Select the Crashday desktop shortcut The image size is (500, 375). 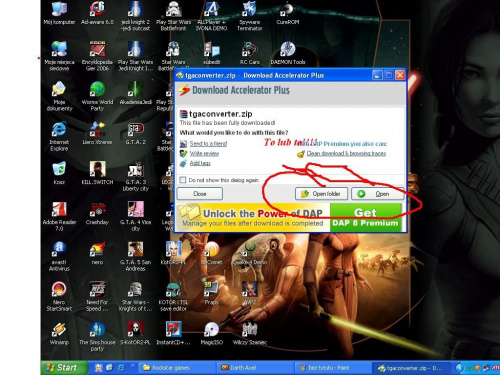(x=97, y=213)
